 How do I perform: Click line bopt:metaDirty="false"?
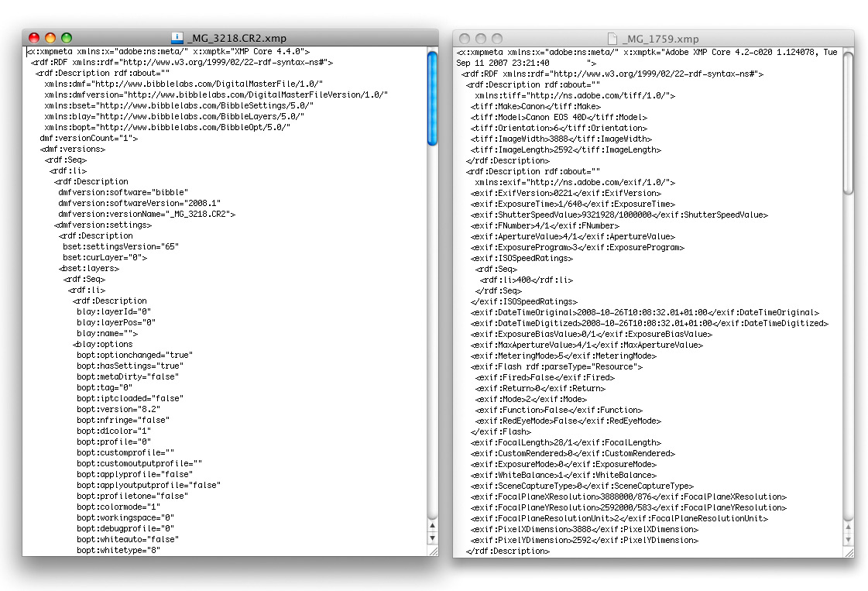128,376
